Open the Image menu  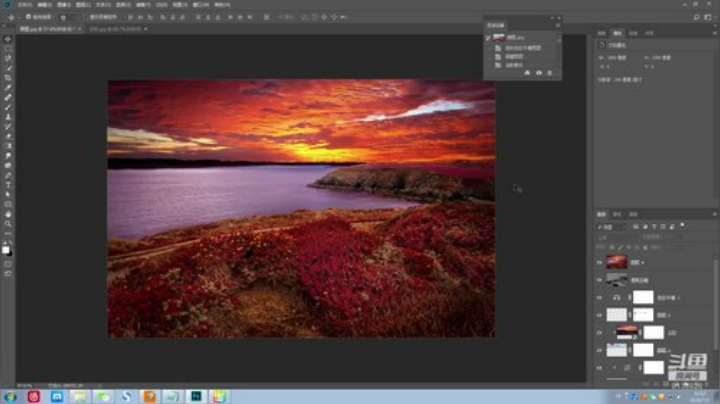pyautogui.click(x=64, y=5)
